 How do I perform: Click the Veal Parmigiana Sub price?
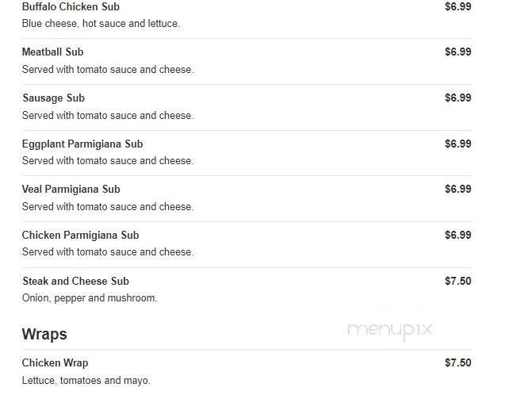457,190
